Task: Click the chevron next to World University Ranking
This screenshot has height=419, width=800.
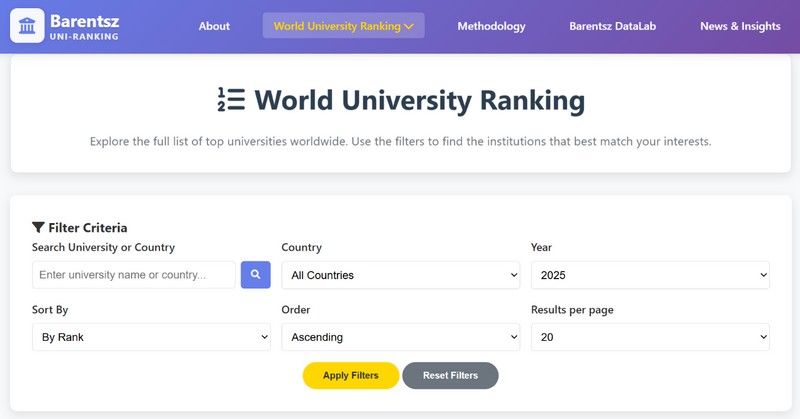Action: click(x=409, y=27)
